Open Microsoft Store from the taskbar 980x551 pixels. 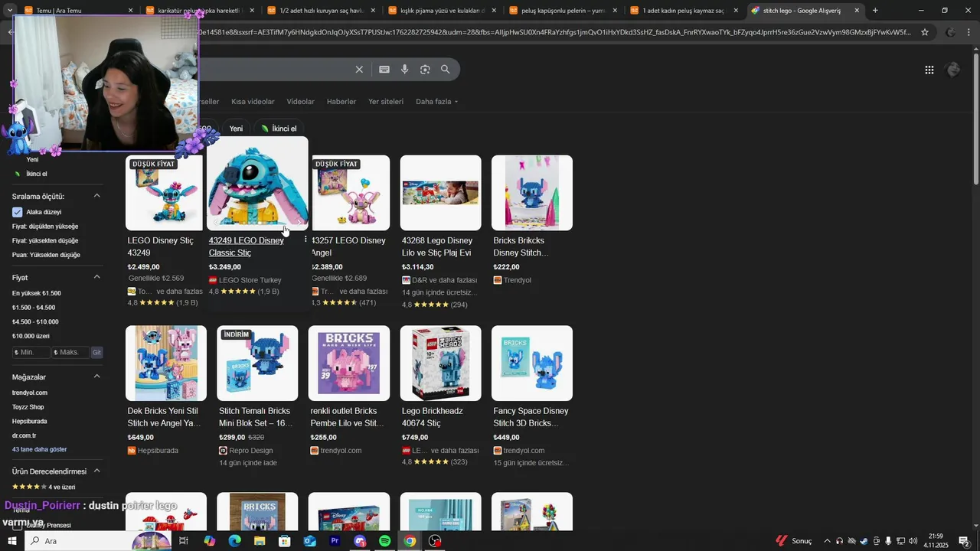point(285,541)
